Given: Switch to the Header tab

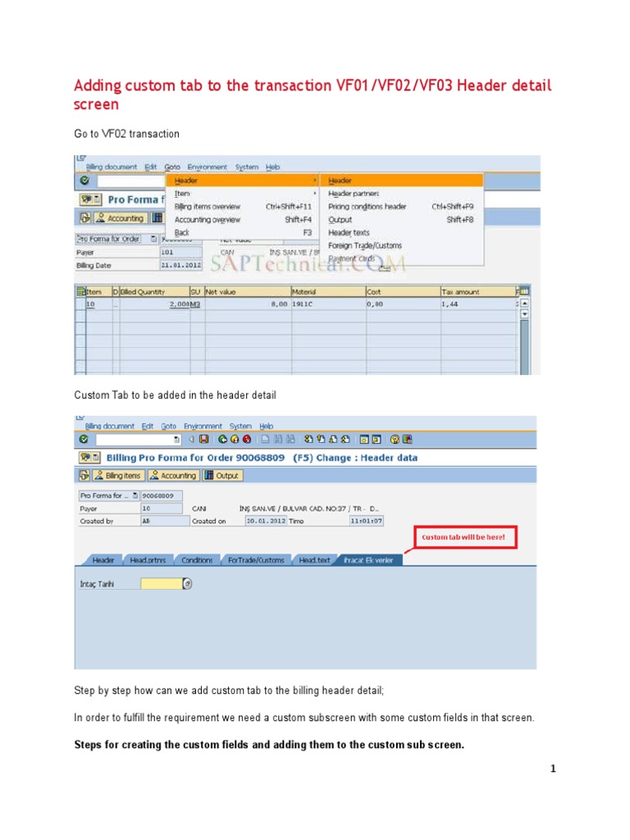Looking at the screenshot, I should coord(103,559).
